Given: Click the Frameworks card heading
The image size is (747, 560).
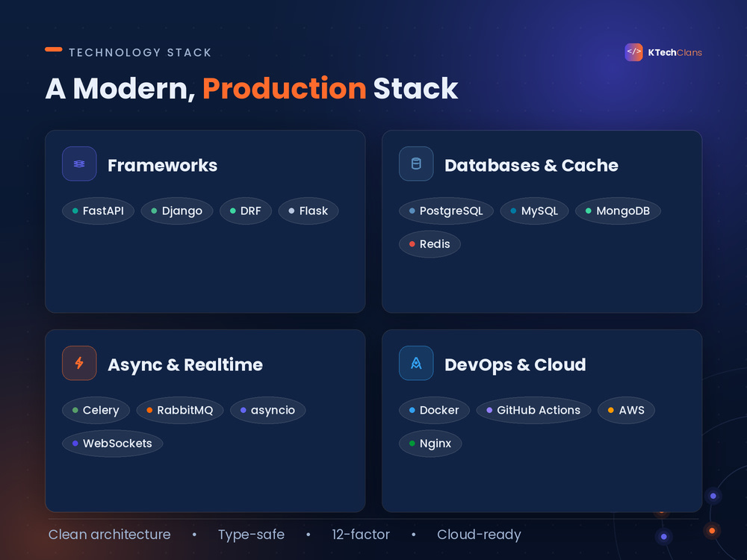Looking at the screenshot, I should pos(162,165).
